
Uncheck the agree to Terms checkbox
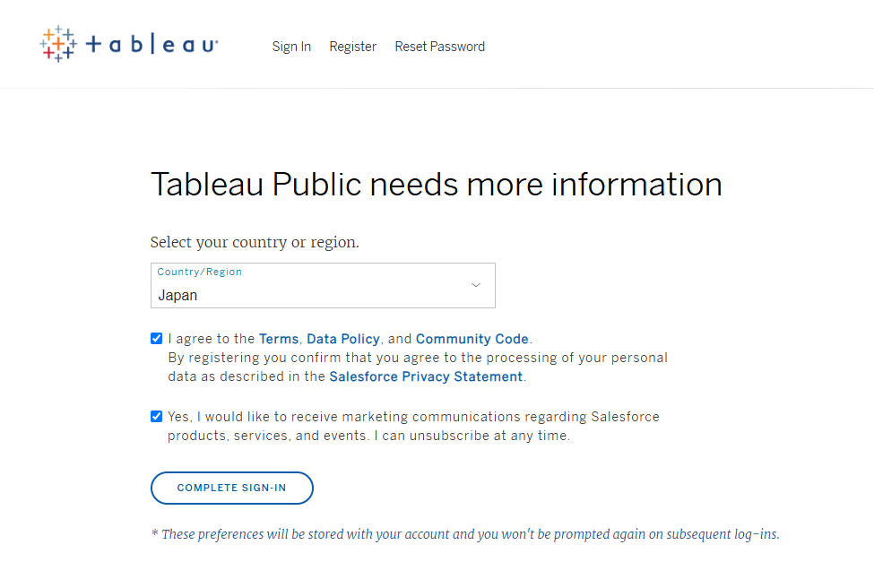(x=157, y=338)
